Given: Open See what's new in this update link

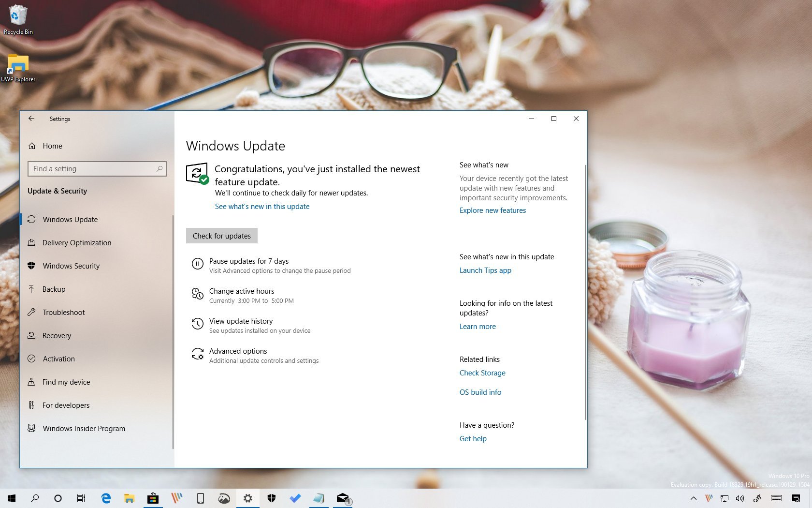Looking at the screenshot, I should pos(262,207).
